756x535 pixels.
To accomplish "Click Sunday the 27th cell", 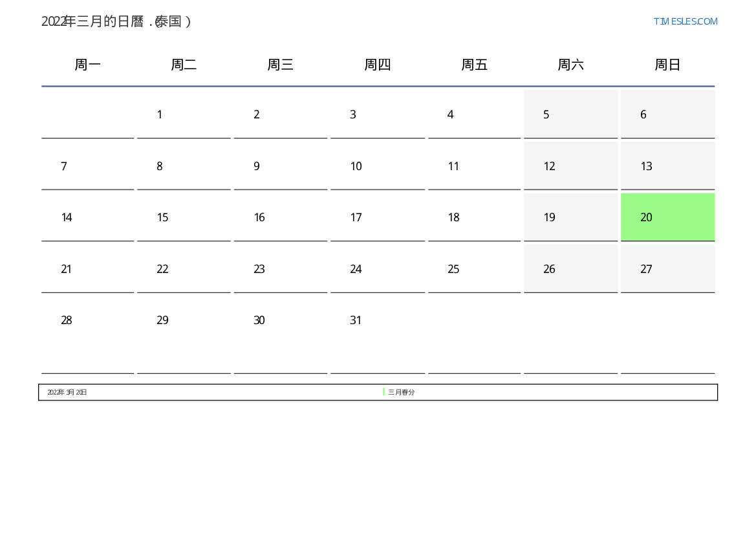I will click(667, 269).
